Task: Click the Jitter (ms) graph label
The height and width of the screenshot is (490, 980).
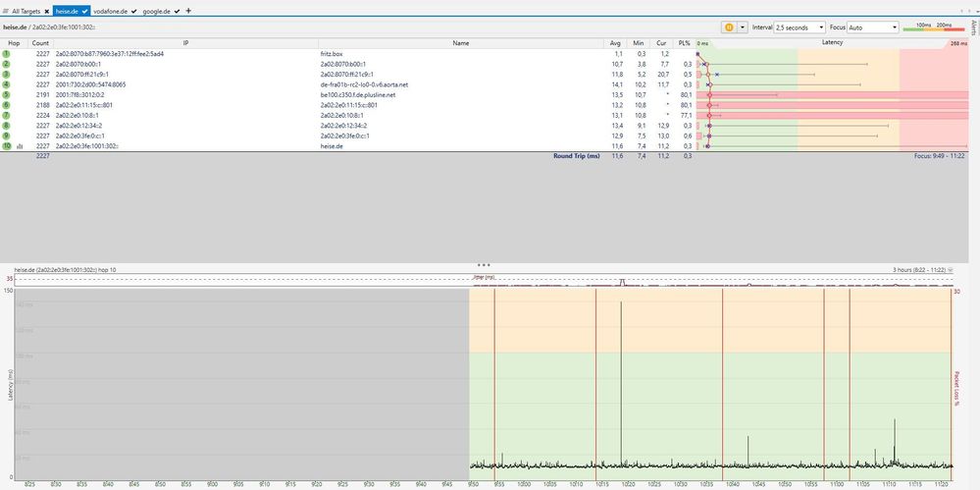Action: (x=483, y=277)
